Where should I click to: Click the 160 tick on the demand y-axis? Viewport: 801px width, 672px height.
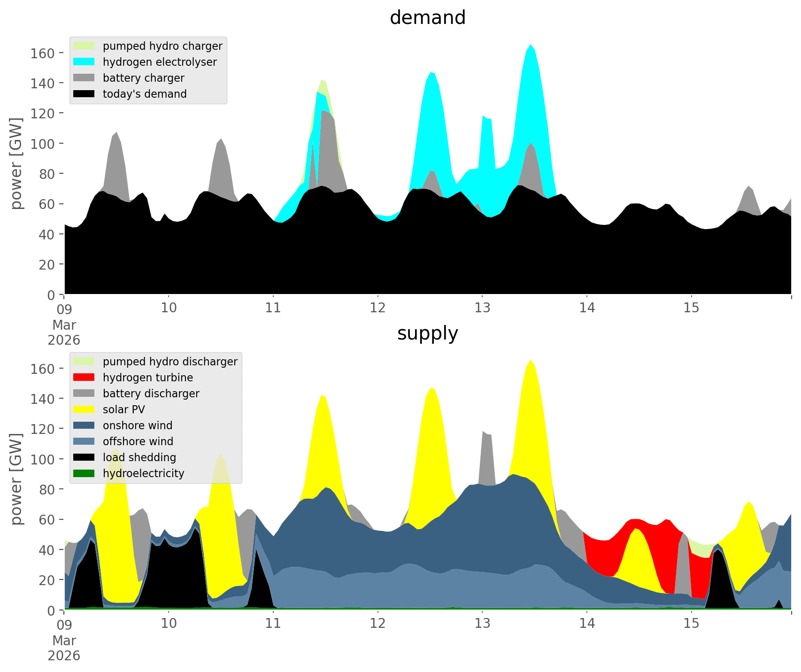click(42, 53)
